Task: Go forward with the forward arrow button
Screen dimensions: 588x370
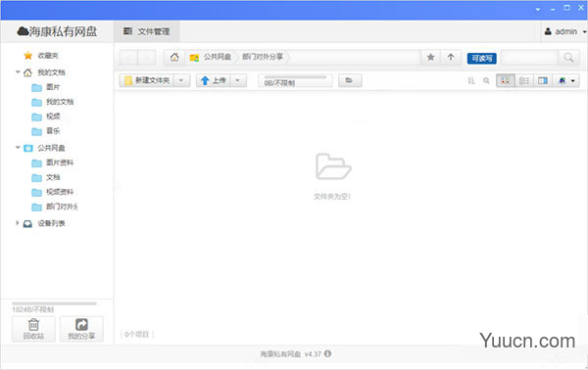Action: click(147, 58)
